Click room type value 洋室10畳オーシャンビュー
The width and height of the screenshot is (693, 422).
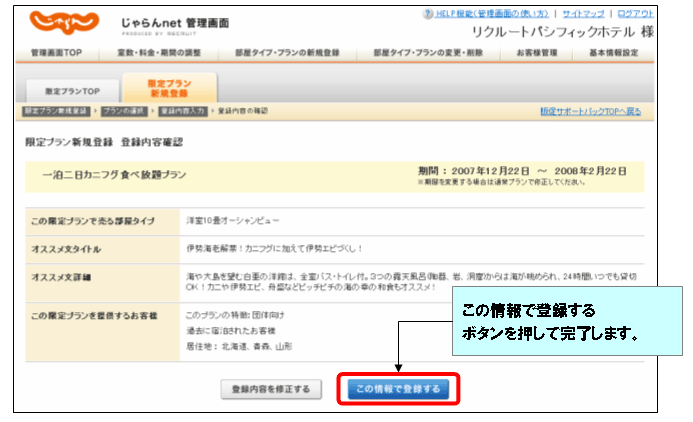pos(232,221)
